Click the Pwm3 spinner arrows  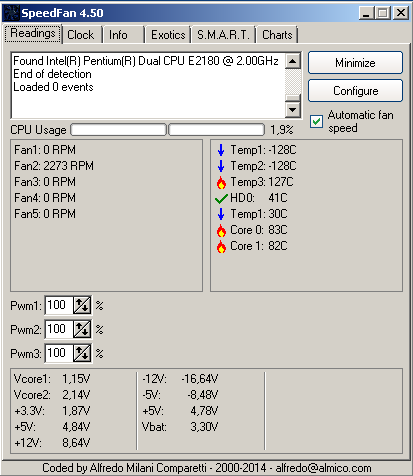click(82, 353)
